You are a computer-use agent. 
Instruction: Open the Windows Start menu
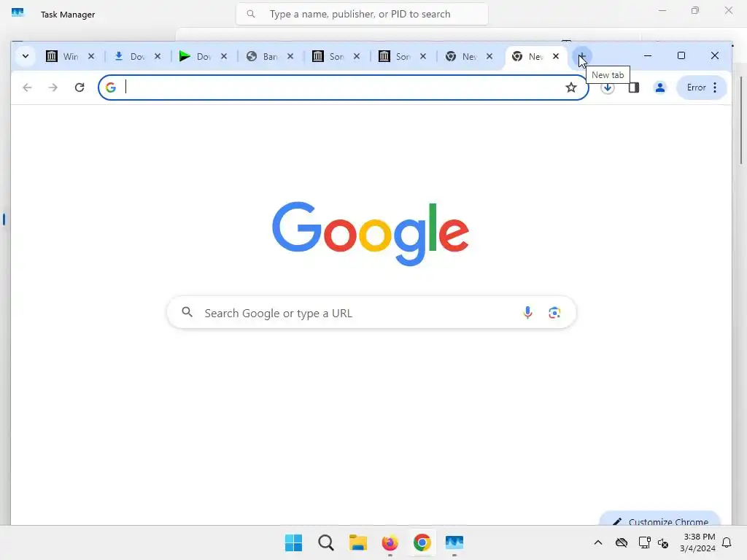pos(293,542)
